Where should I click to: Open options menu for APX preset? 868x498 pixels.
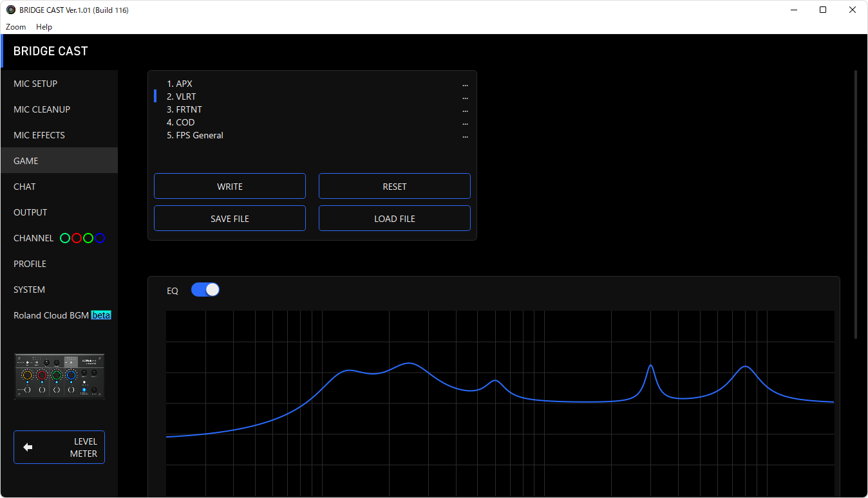pos(465,85)
